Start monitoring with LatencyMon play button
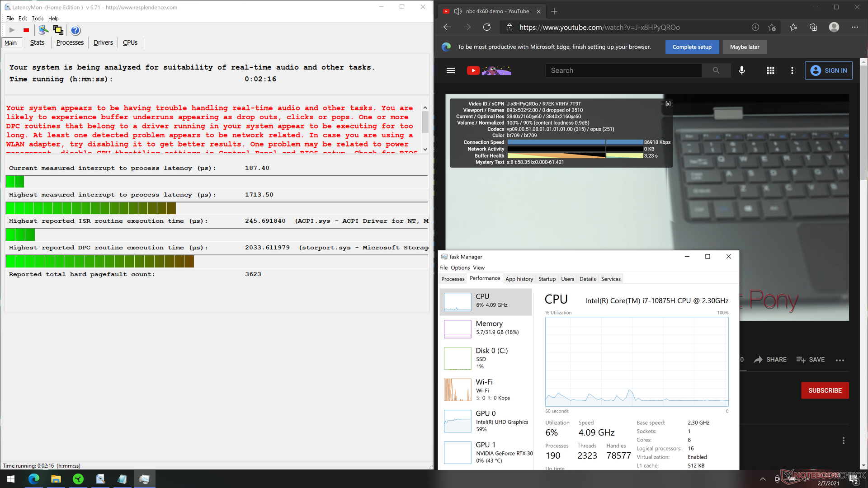Screen dimensions: 868x488 click(x=12, y=30)
